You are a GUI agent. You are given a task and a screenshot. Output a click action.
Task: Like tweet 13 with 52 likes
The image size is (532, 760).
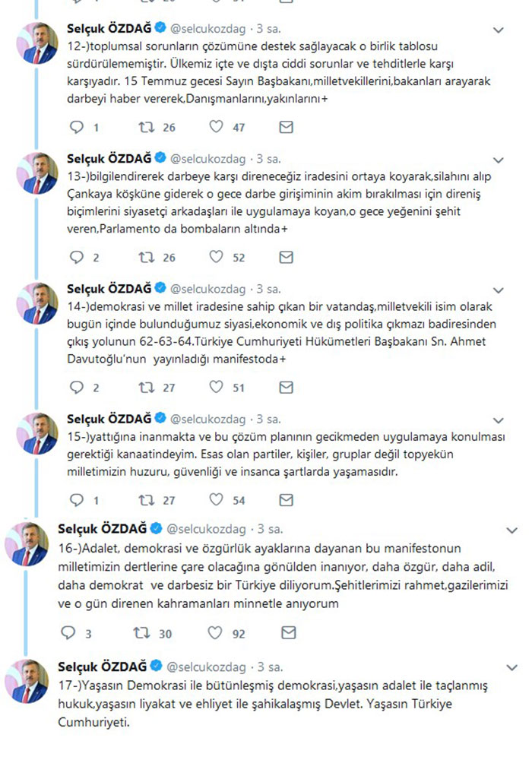[x=216, y=257]
